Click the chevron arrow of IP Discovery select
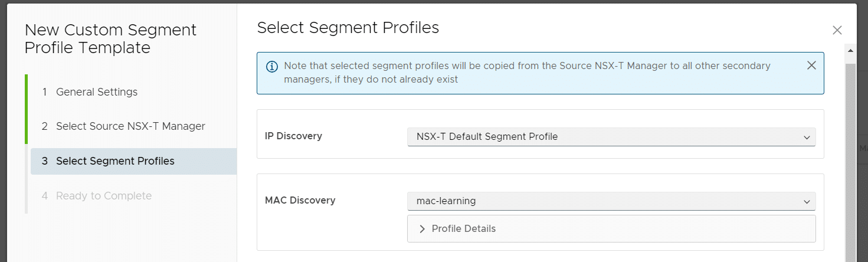 pyautogui.click(x=807, y=137)
